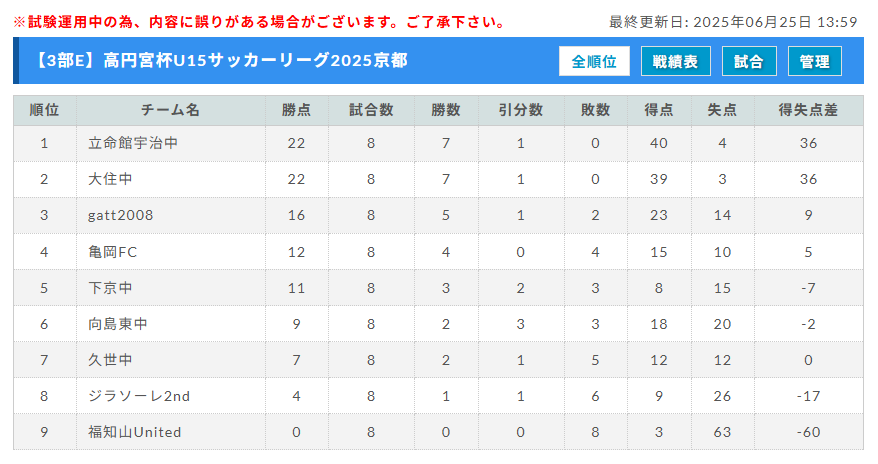The height and width of the screenshot is (464, 878).
Task: Click the 向島東中 team name
Action: [x=118, y=324]
